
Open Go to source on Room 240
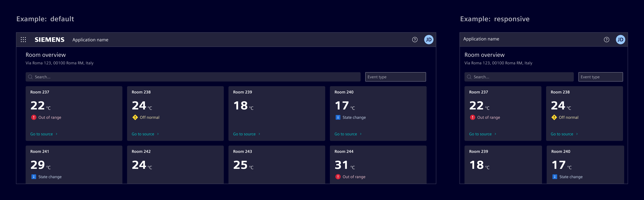coord(346,134)
